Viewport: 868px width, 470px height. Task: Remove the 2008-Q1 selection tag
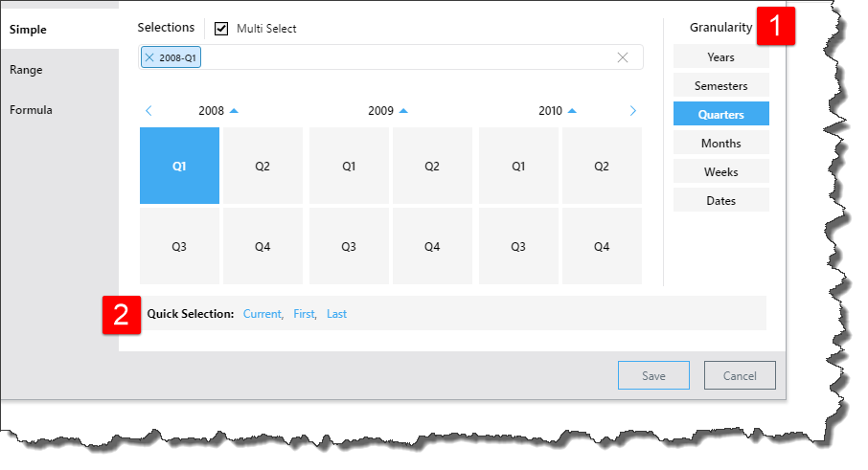[x=149, y=57]
